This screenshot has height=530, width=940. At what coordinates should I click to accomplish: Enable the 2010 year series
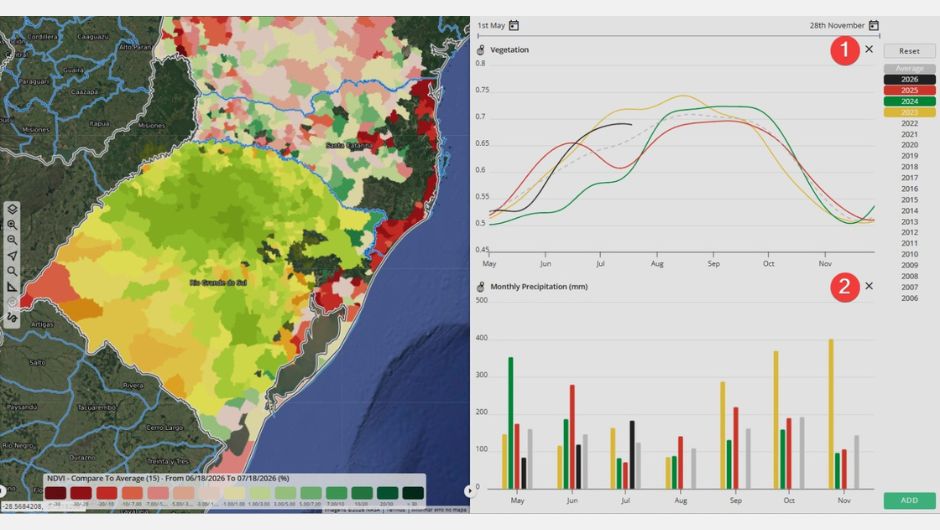pyautogui.click(x=909, y=254)
